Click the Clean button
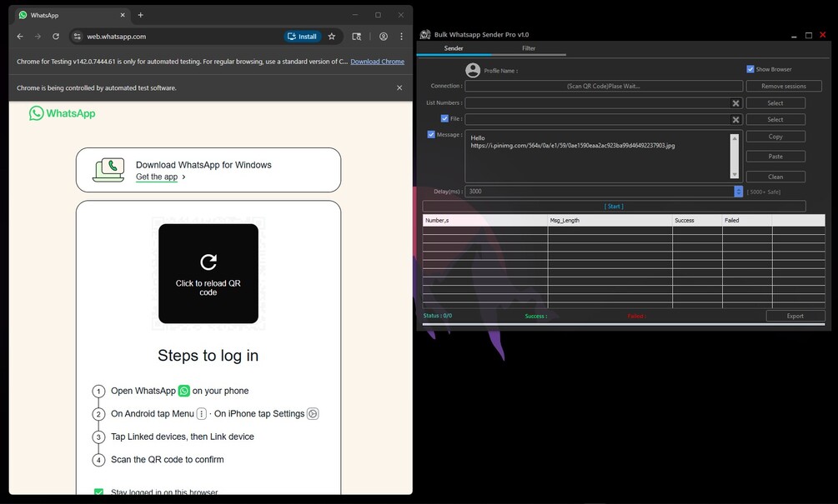Image resolution: width=838 pixels, height=504 pixels. click(775, 177)
